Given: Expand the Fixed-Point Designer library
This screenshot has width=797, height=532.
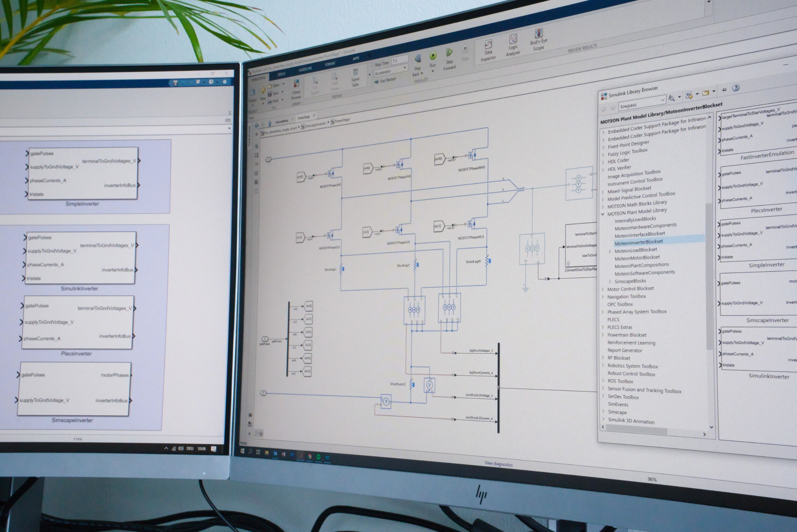Looking at the screenshot, I should (603, 147).
